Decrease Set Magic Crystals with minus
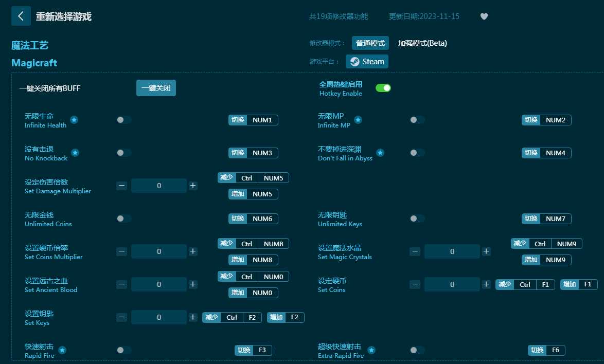The width and height of the screenshot is (604, 364). [x=415, y=251]
